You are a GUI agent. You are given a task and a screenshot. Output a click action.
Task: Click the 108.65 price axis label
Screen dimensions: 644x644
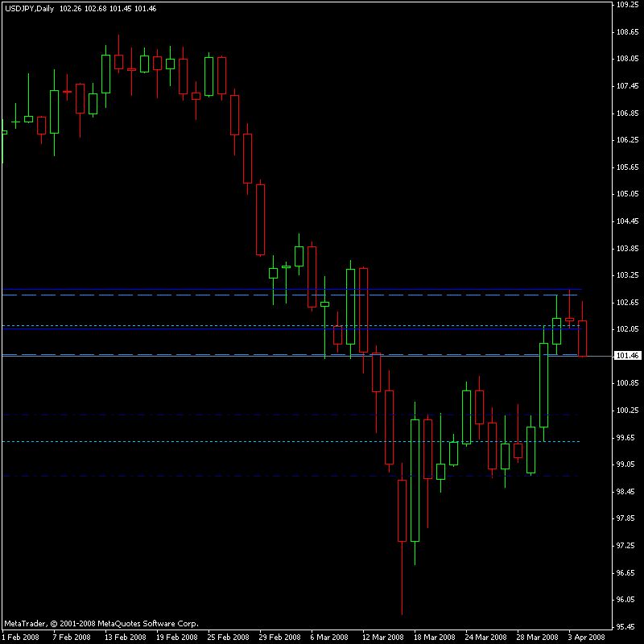tap(628, 32)
